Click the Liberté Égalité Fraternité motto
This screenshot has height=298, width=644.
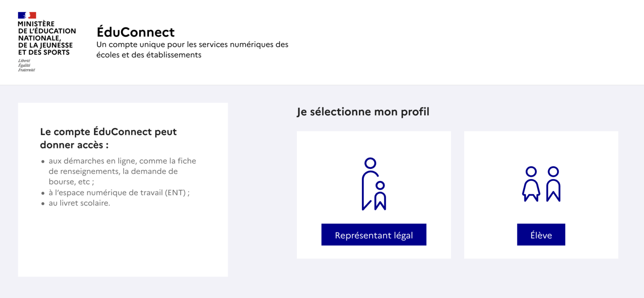pyautogui.click(x=26, y=65)
